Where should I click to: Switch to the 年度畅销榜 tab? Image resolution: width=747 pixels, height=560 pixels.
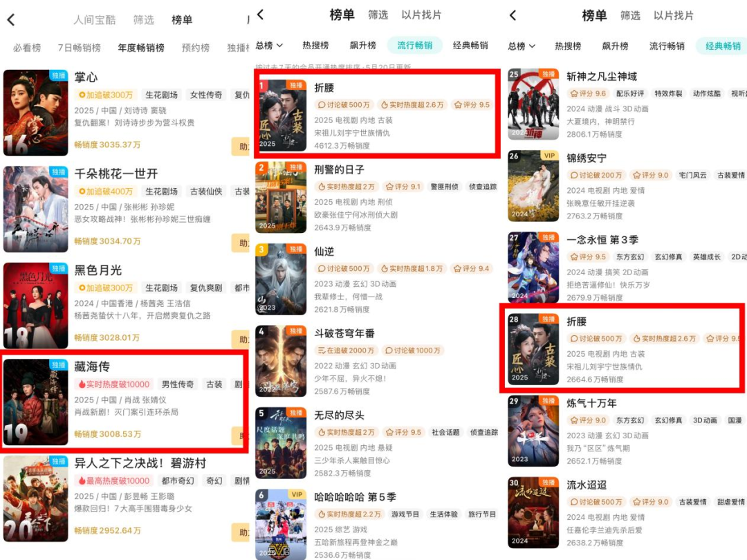(141, 48)
